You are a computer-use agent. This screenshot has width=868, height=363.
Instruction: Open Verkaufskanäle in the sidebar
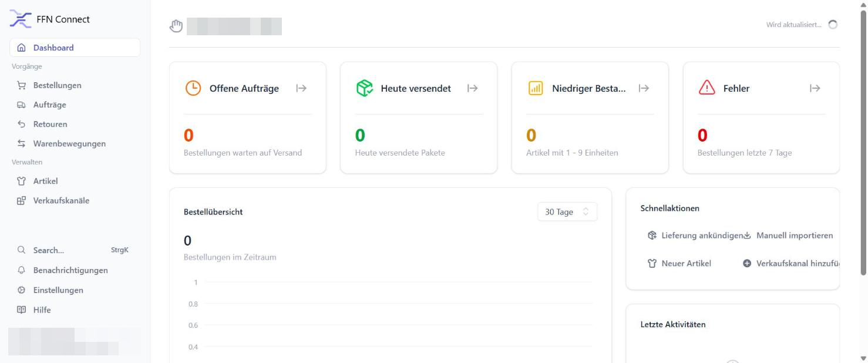click(75, 200)
